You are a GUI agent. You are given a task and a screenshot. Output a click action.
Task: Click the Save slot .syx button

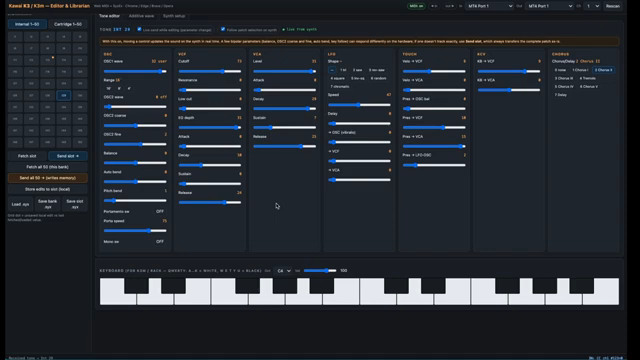pos(75,204)
